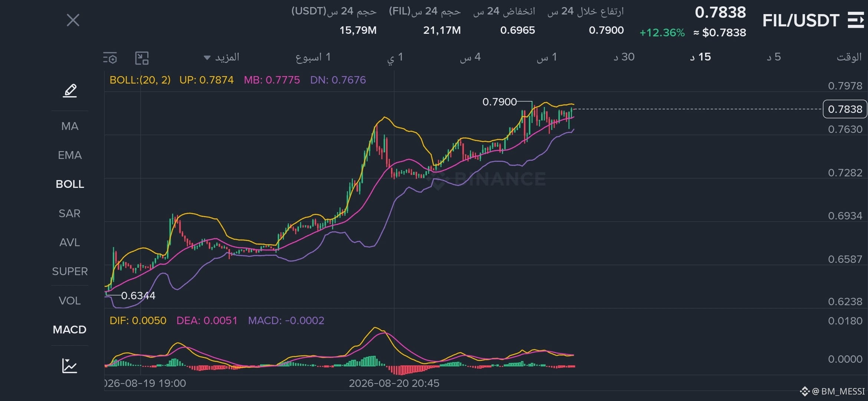Click the 2026-08-20 20:45 time label
The width and height of the screenshot is (868, 401).
[394, 383]
